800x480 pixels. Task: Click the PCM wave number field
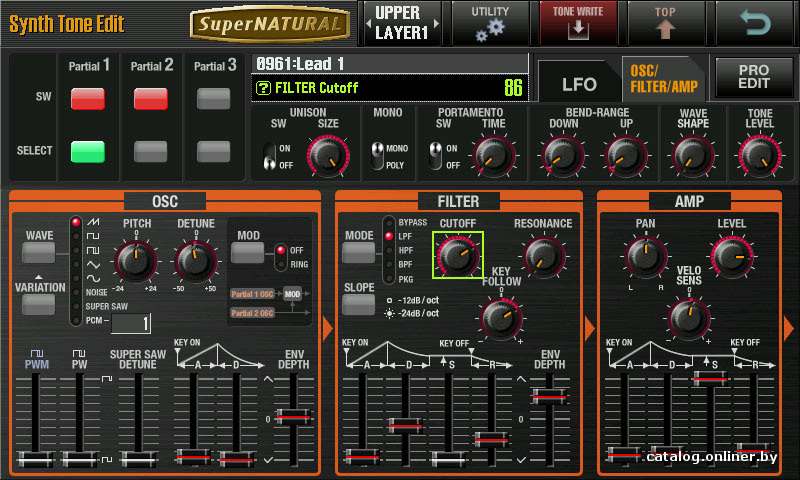coord(131,323)
